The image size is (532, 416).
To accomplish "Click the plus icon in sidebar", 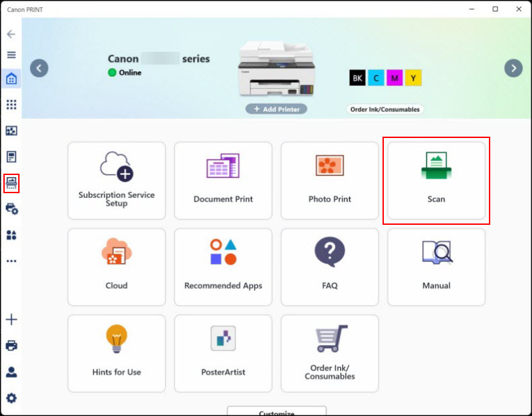I will [11, 319].
